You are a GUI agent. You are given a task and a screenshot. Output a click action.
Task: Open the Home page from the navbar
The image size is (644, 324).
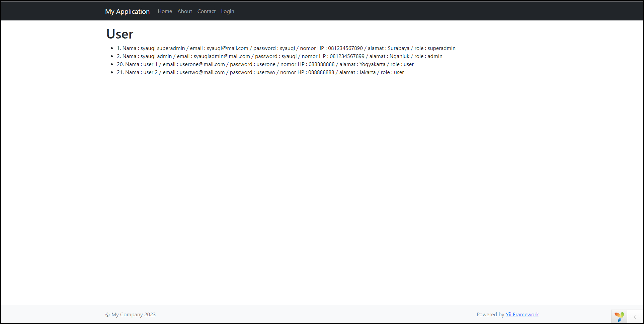(x=165, y=11)
